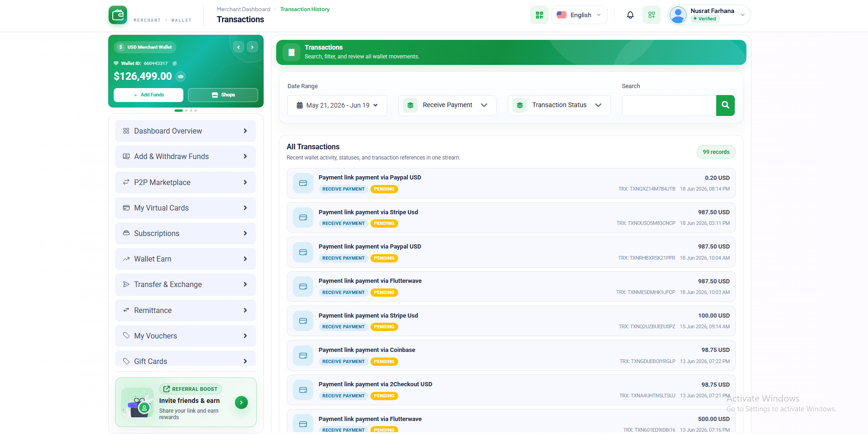
Task: Open P2P Marketplace menu item
Action: [185, 182]
